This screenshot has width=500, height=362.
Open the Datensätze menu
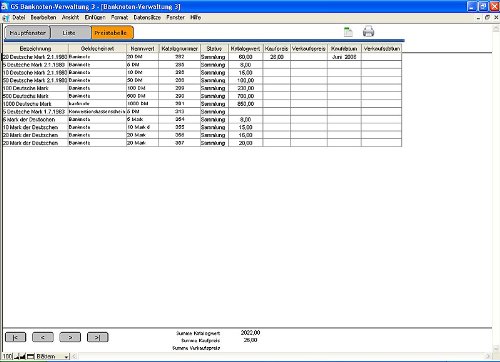[147, 17]
